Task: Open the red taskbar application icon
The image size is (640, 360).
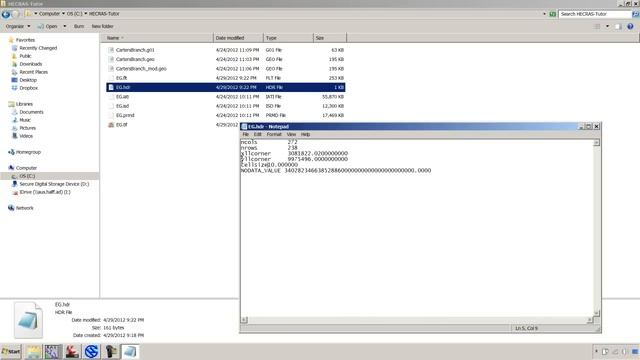Action: tap(72, 351)
